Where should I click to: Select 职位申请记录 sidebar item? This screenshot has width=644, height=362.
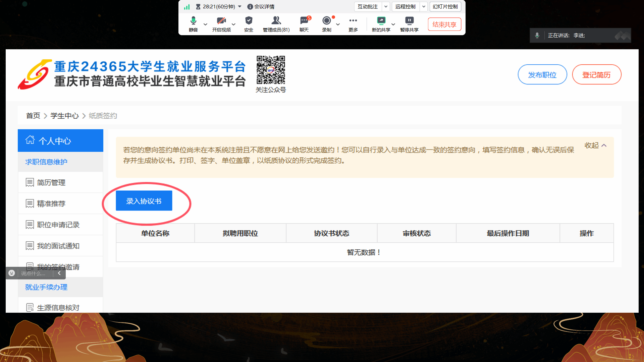(x=58, y=225)
